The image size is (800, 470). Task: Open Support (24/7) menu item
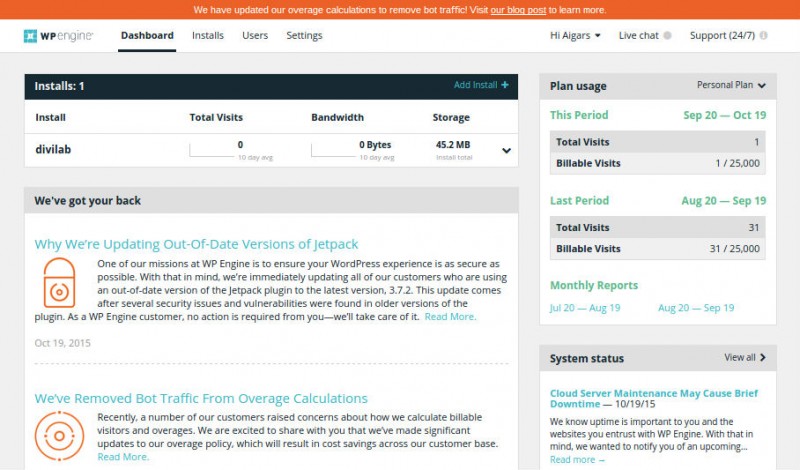722,36
